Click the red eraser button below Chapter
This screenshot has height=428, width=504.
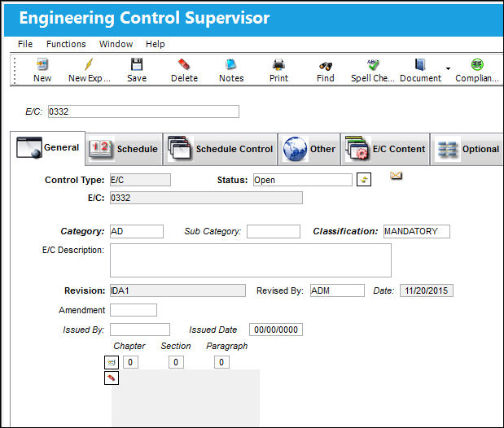pyautogui.click(x=112, y=378)
